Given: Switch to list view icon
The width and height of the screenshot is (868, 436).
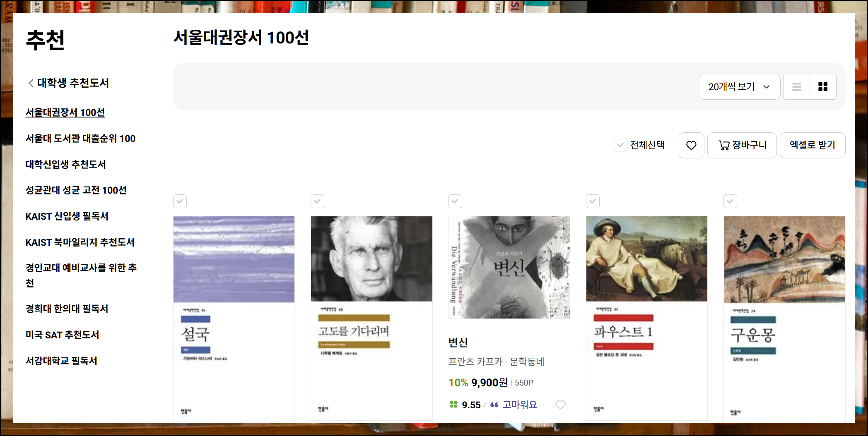Looking at the screenshot, I should (x=796, y=87).
